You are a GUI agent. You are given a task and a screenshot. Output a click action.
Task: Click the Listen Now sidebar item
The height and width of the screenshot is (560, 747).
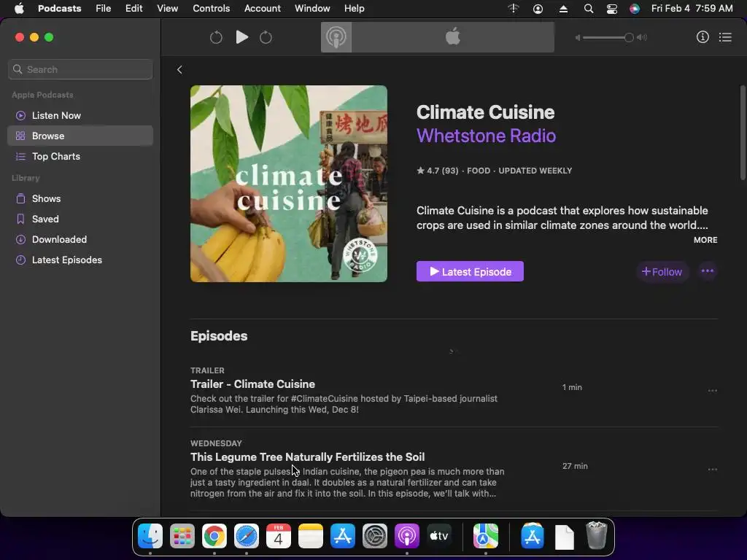point(80,115)
